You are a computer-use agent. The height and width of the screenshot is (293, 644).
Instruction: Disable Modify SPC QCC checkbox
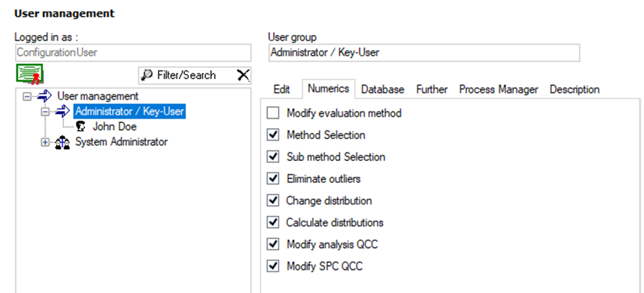(x=273, y=267)
